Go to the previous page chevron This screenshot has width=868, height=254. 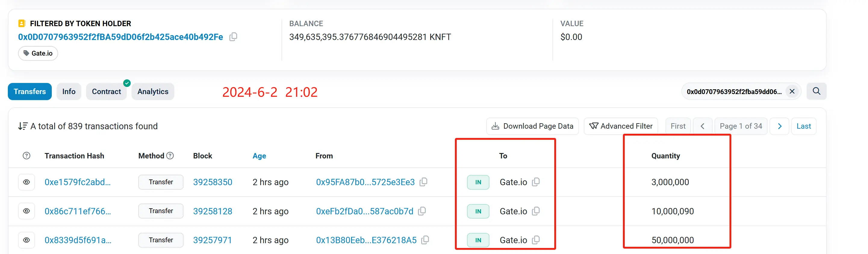coord(702,126)
